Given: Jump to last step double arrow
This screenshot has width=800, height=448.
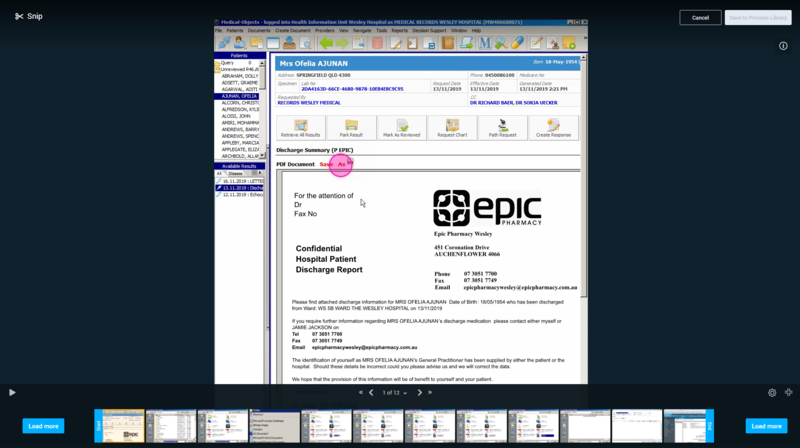Looking at the screenshot, I should (x=430, y=392).
